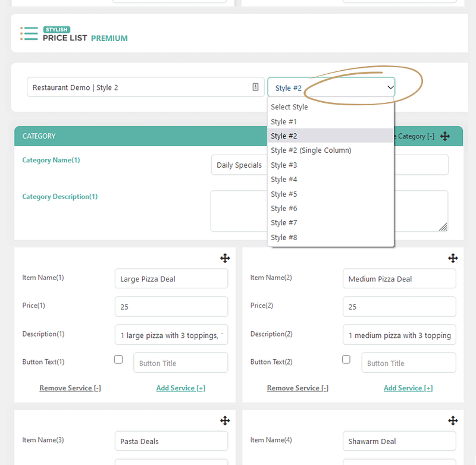Click Add Service [+] under Large Pizza Deal
This screenshot has height=465, width=476.
(181, 388)
